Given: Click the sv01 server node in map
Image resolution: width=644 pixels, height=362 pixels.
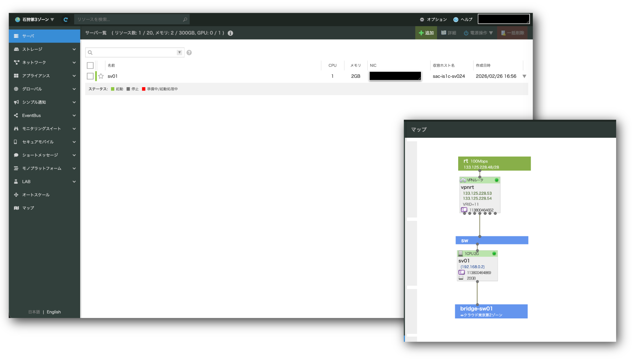Looking at the screenshot, I should click(x=477, y=265).
